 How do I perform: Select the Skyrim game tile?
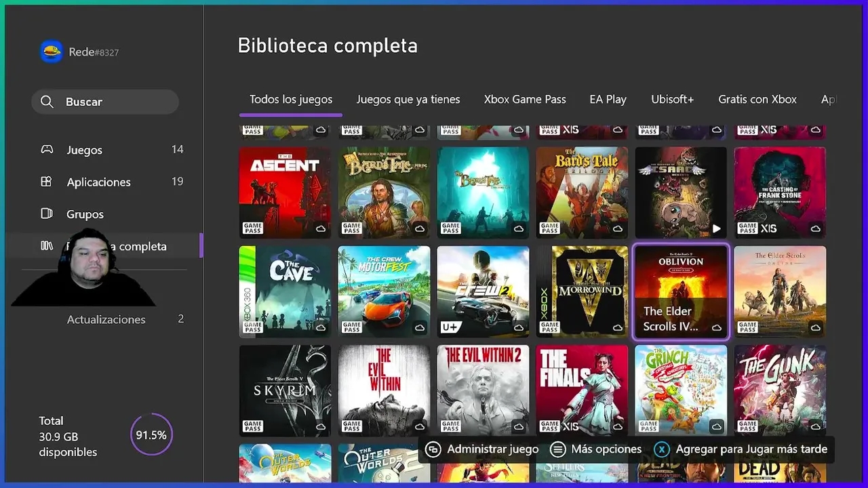click(x=285, y=390)
